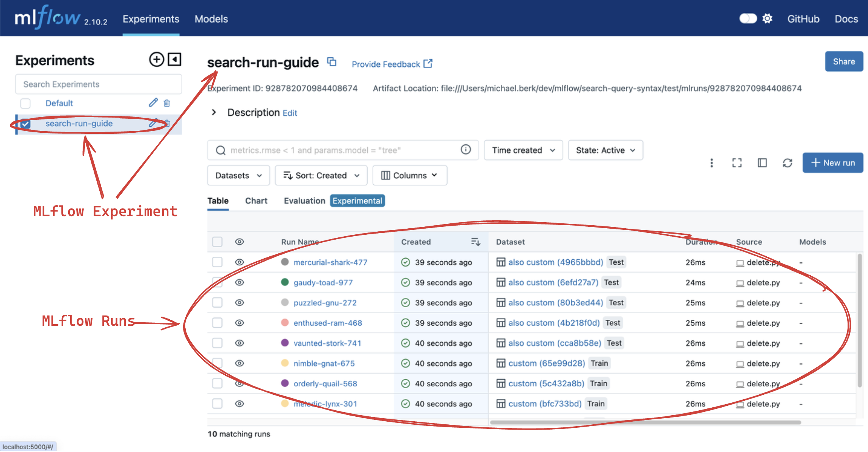Collapse the experiments sidebar panel
The height and width of the screenshot is (452, 868).
click(174, 60)
